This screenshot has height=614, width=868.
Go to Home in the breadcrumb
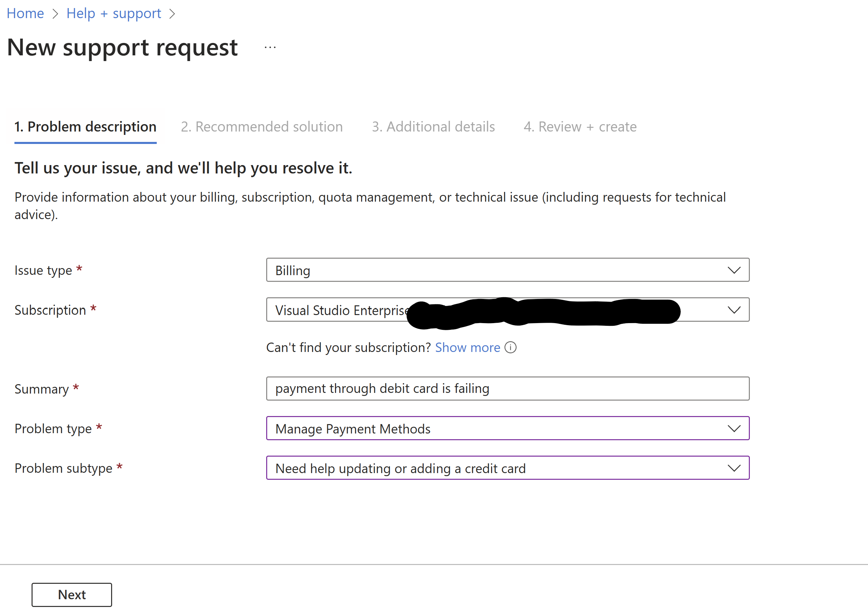point(25,14)
